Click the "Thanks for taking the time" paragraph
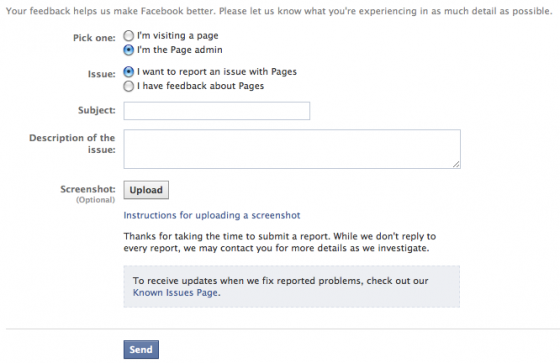Image resolution: width=560 pixels, height=363 pixels. (x=280, y=242)
